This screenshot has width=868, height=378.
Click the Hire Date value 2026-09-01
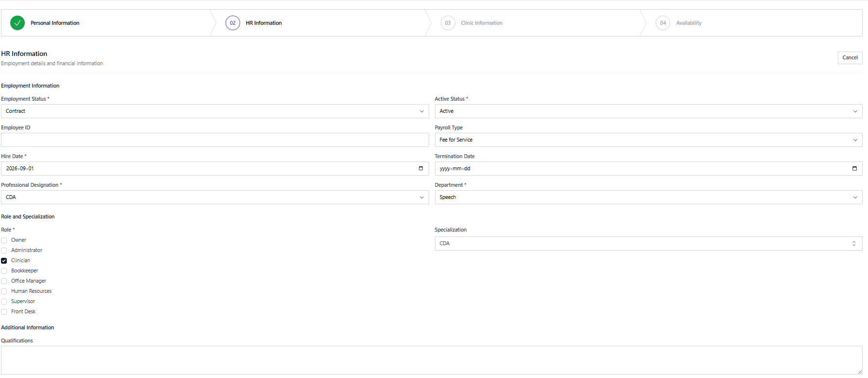point(20,168)
